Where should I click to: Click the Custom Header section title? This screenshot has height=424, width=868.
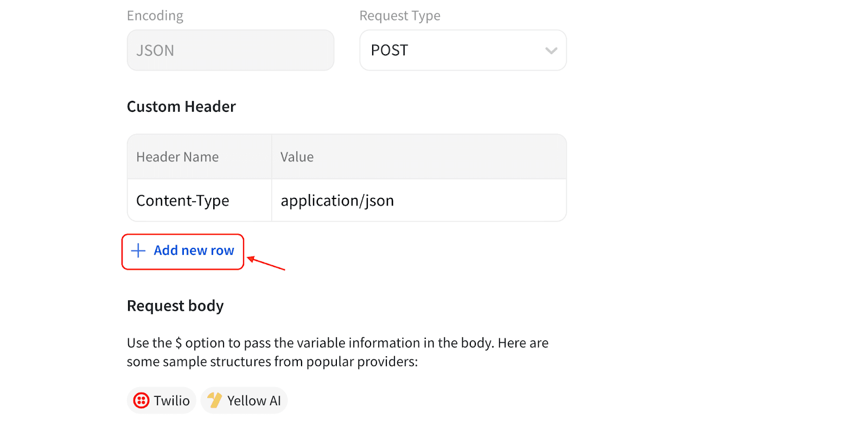pos(181,107)
